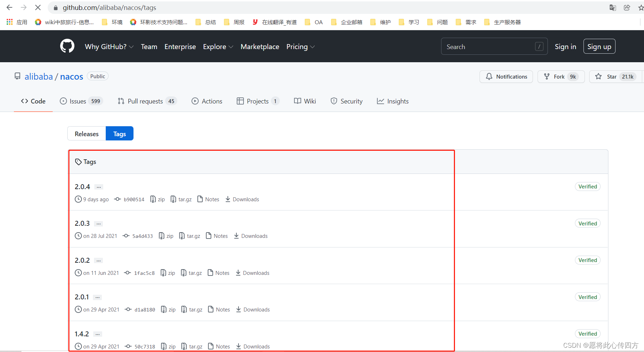Open the GitHub homepage logo
Image resolution: width=644 pixels, height=352 pixels.
(67, 46)
